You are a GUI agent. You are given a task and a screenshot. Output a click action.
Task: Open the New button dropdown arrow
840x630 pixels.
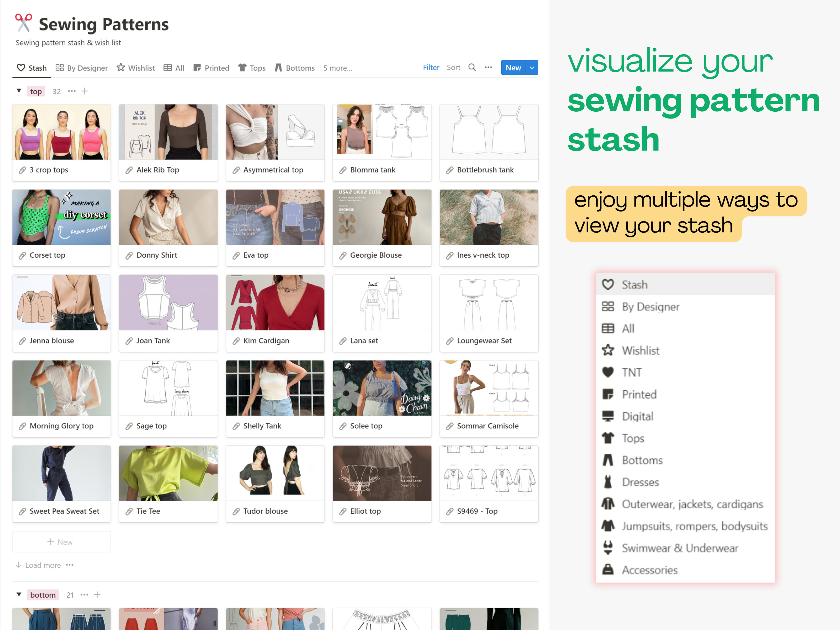(x=531, y=67)
